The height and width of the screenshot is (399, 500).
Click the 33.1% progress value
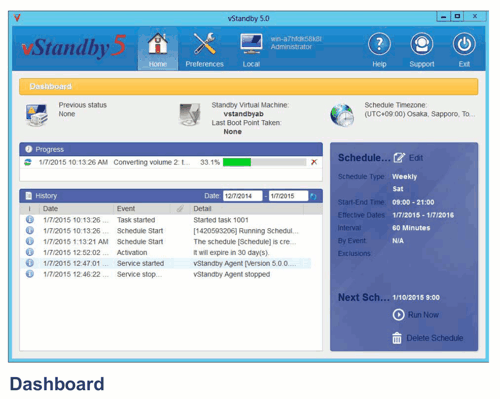(x=210, y=162)
